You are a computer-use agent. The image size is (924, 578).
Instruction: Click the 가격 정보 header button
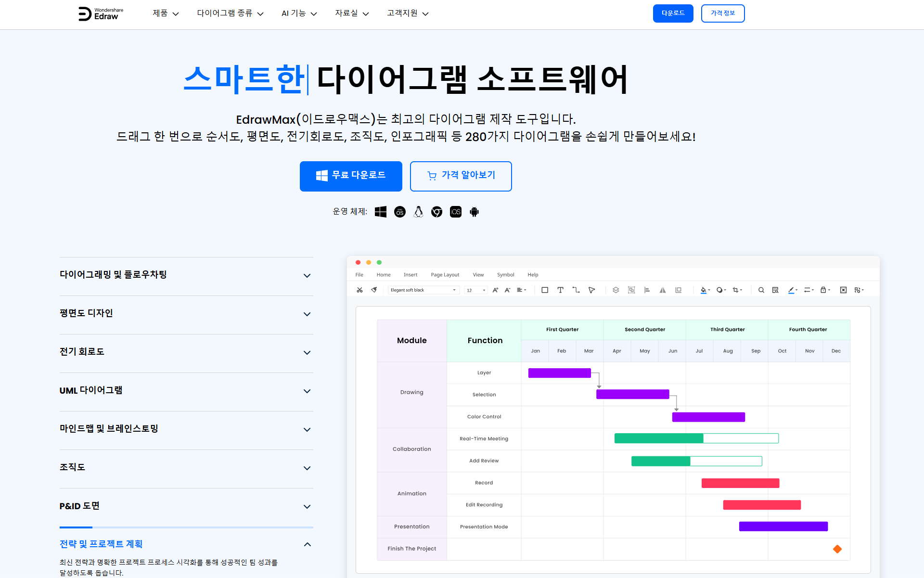click(722, 13)
